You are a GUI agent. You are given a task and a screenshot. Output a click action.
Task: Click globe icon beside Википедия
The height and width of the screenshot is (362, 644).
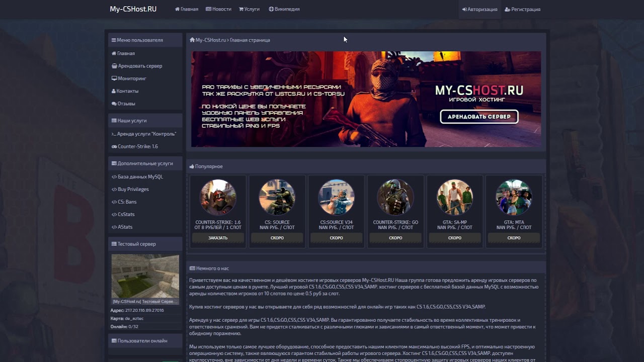point(271,9)
